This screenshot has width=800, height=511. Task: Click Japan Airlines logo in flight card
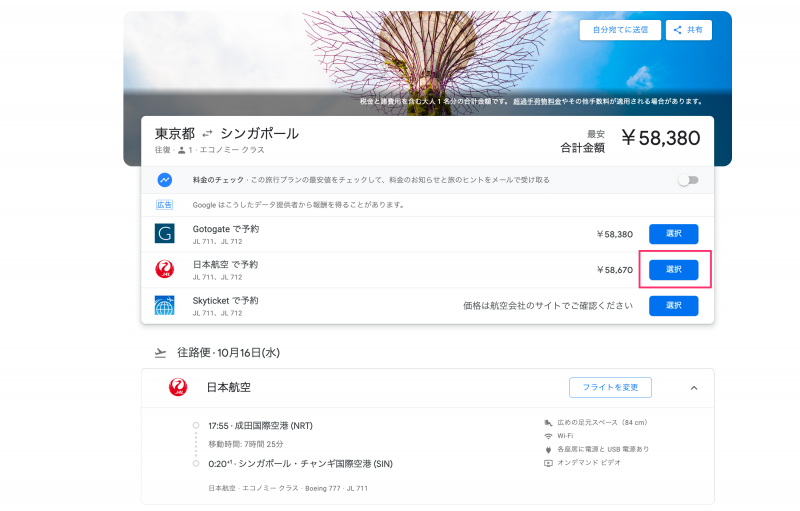pyautogui.click(x=178, y=387)
